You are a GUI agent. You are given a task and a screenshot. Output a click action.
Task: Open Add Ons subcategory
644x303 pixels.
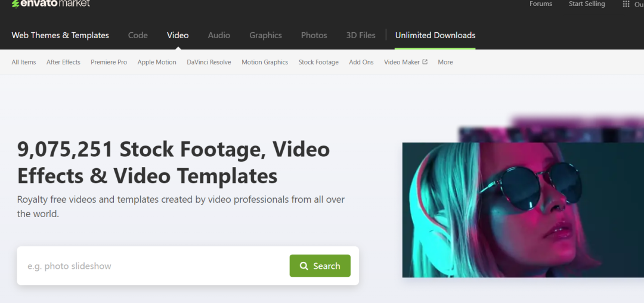coord(361,62)
